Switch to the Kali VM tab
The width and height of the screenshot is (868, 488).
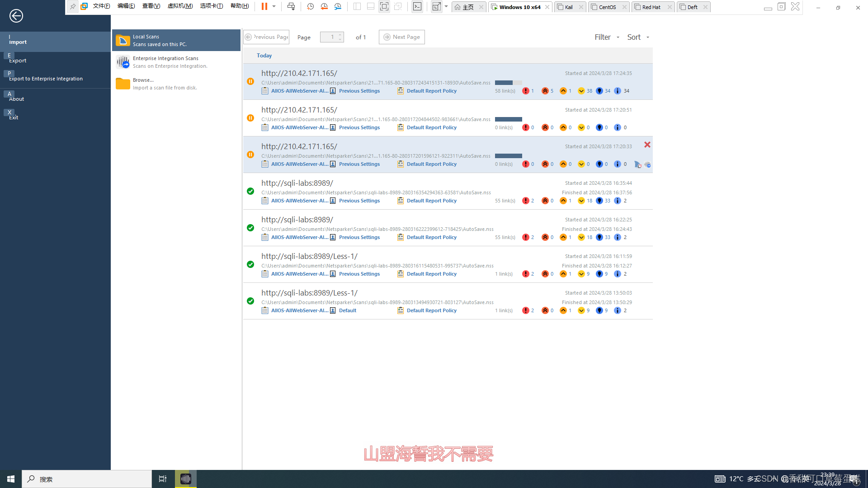[x=569, y=7]
